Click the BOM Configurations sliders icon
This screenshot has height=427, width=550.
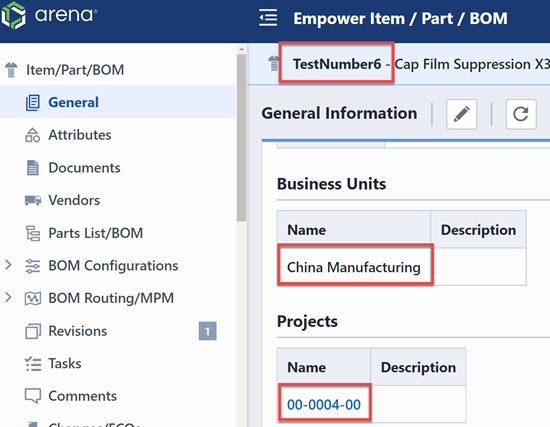tap(33, 266)
